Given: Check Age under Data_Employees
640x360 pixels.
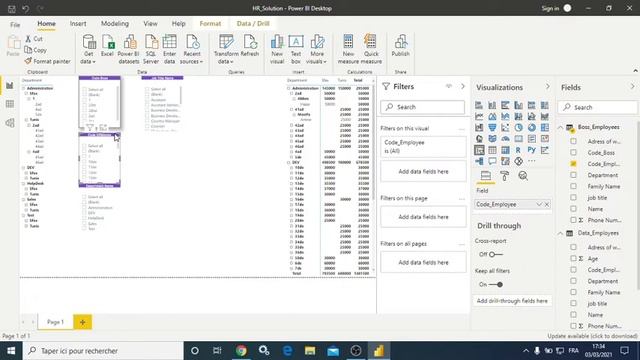Looking at the screenshot, I should click(x=573, y=258).
